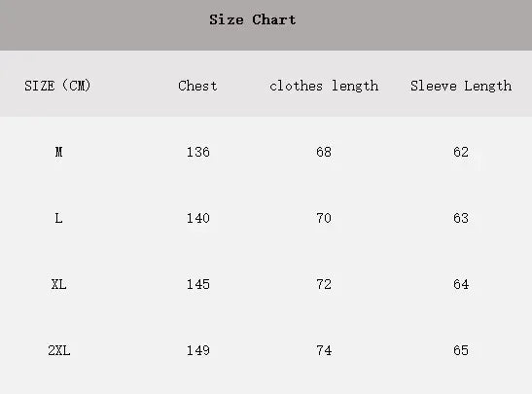Viewport: 532px width, 394px height.
Task: Click clothes length value 70
Action: click(324, 218)
